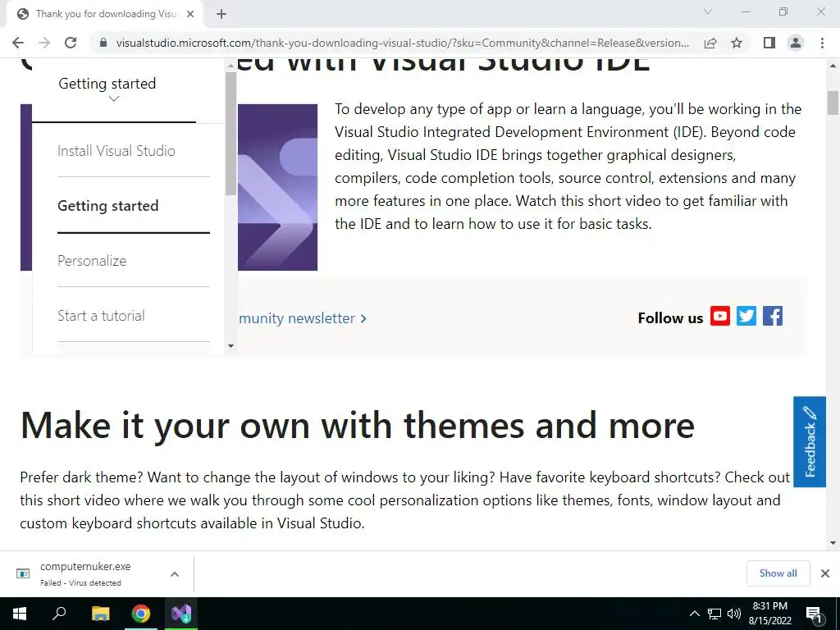Share this page via address bar icon
The image size is (840, 630).
click(710, 43)
